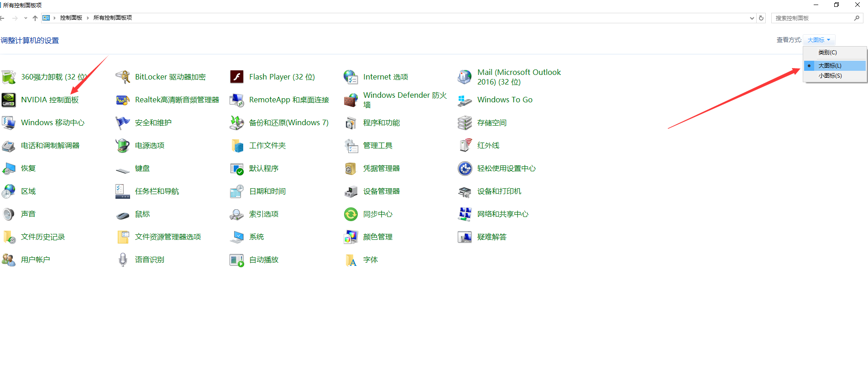The width and height of the screenshot is (868, 381).
Task: Click the 工作文件夹 icon
Action: 237,145
